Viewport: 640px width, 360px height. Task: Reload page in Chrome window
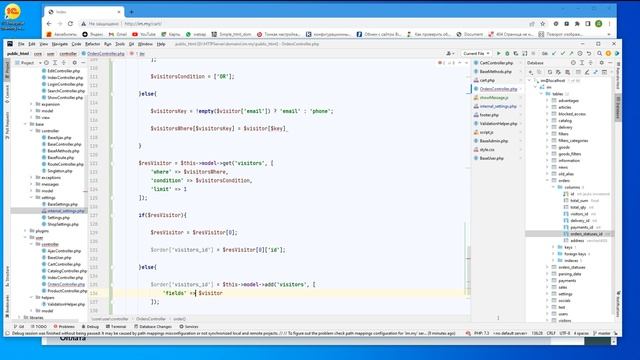[x=70, y=24]
